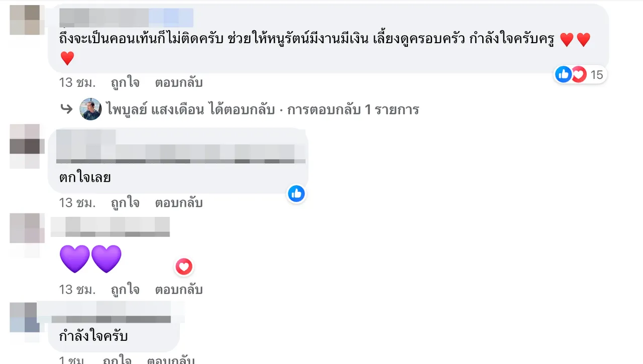
Task: Click the blue thumbs-up reaction on "ตกใจเลย" comment
Action: pyautogui.click(x=296, y=193)
